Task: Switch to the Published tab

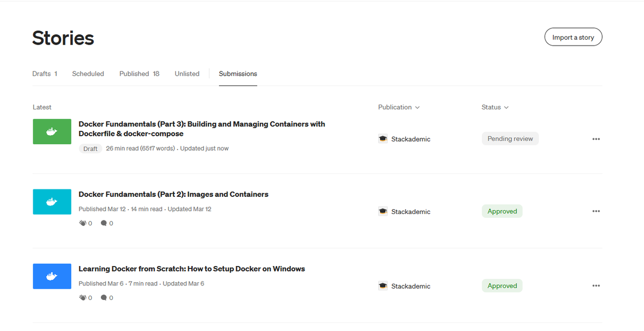Action: (139, 74)
